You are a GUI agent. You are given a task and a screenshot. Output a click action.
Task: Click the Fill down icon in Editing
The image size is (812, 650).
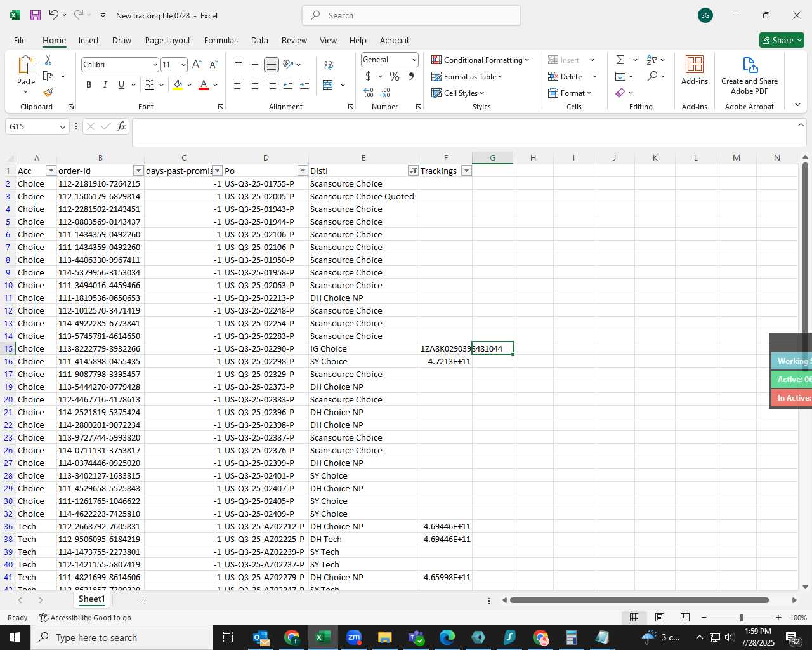coord(620,76)
